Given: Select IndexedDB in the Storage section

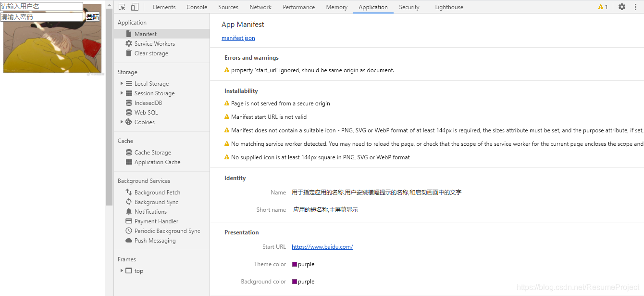Looking at the screenshot, I should point(148,103).
